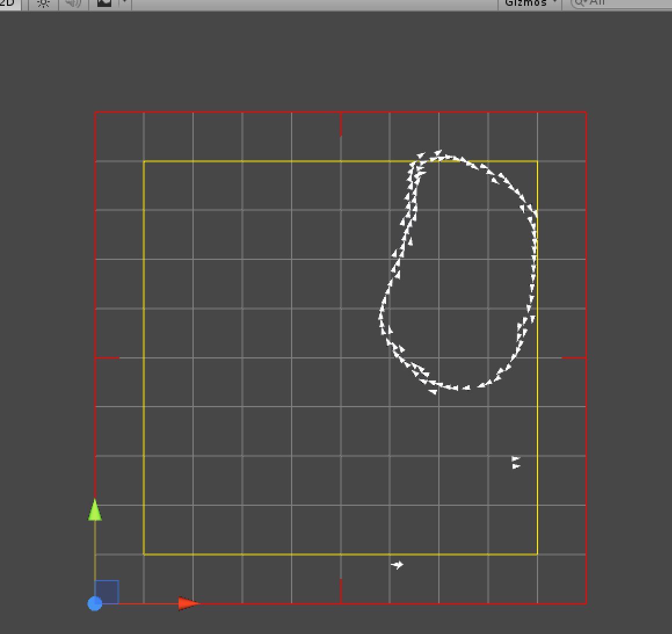Click the scene search field
Viewport: 672px width, 634px height.
point(622,3)
